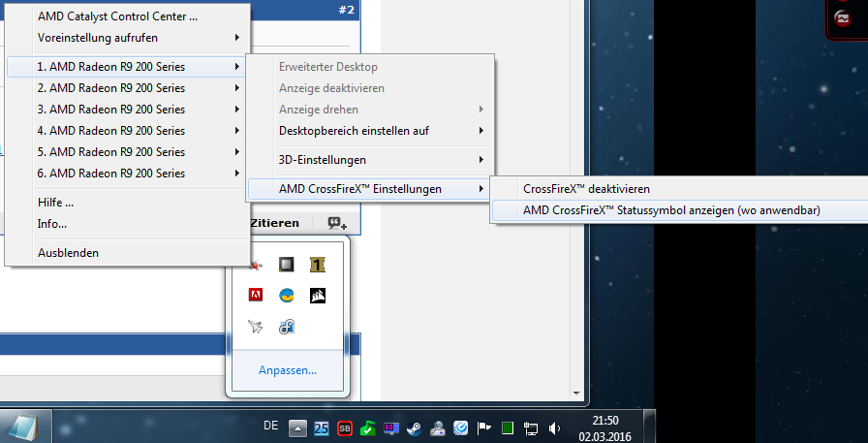
Task: Open the 3D-Einstellungen submenu
Action: (x=370, y=160)
